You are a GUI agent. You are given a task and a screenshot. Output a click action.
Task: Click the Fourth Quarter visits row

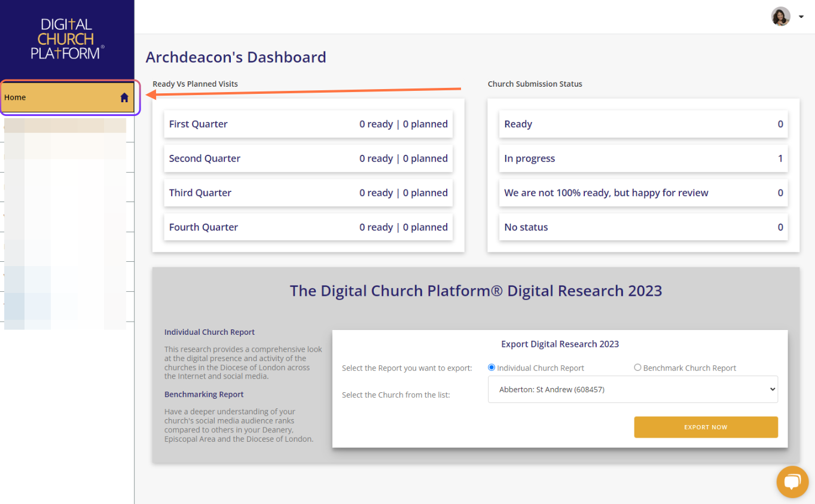(x=308, y=227)
